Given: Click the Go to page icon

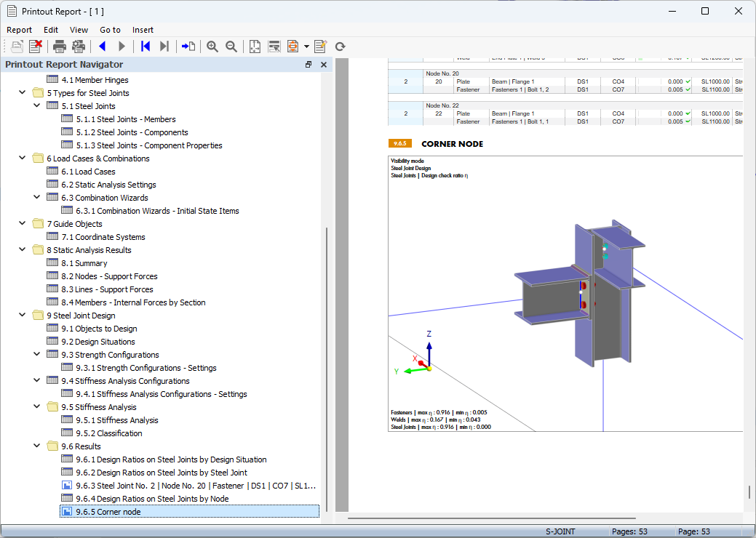Looking at the screenshot, I should pos(188,47).
